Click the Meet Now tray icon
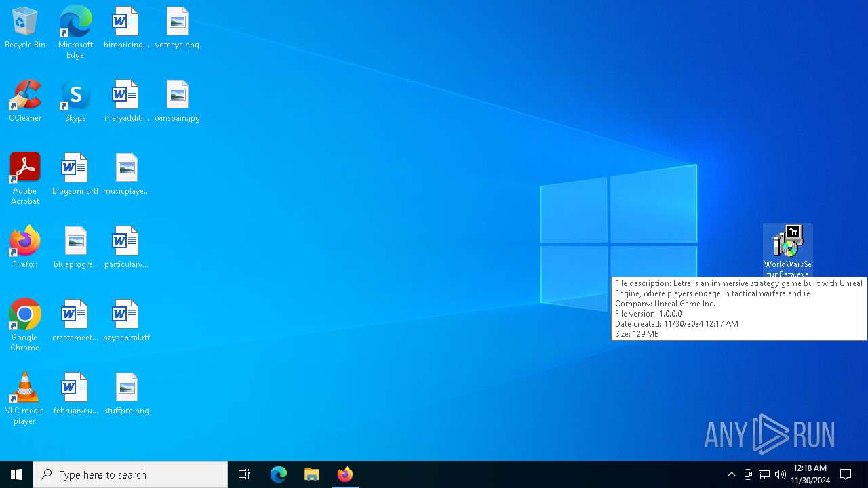 748,474
